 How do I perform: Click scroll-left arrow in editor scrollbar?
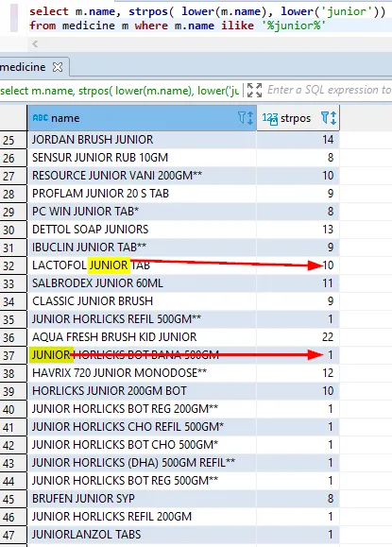pos(35,44)
